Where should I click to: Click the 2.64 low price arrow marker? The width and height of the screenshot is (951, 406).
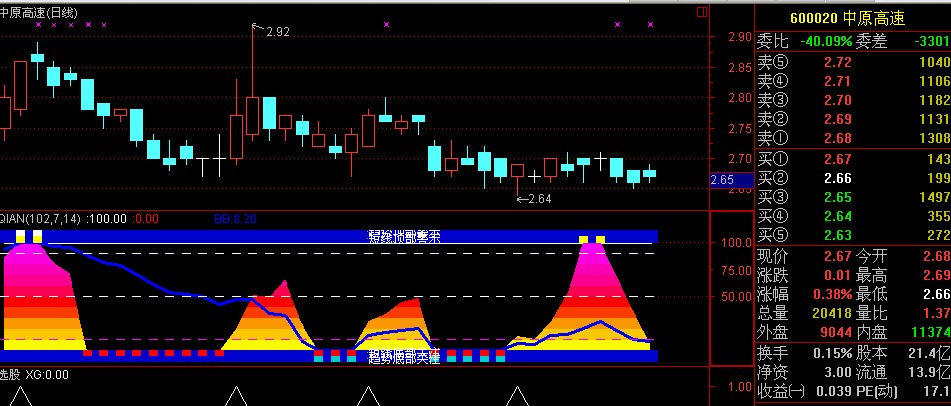click(x=536, y=200)
